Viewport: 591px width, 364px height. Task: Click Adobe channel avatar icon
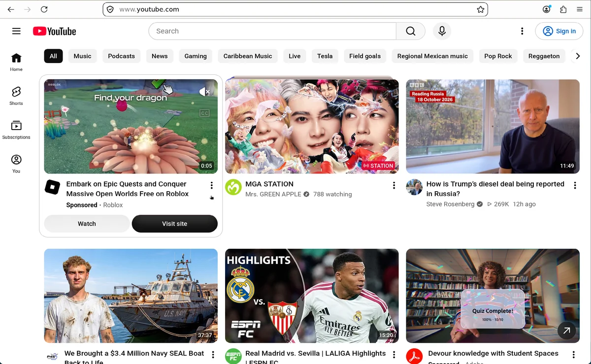click(x=414, y=356)
